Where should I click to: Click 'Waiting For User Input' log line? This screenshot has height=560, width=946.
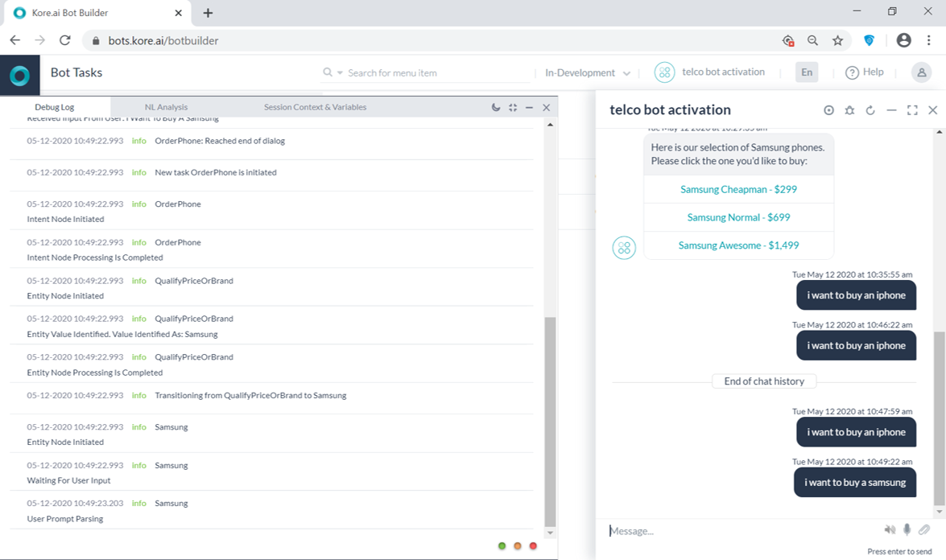point(68,480)
